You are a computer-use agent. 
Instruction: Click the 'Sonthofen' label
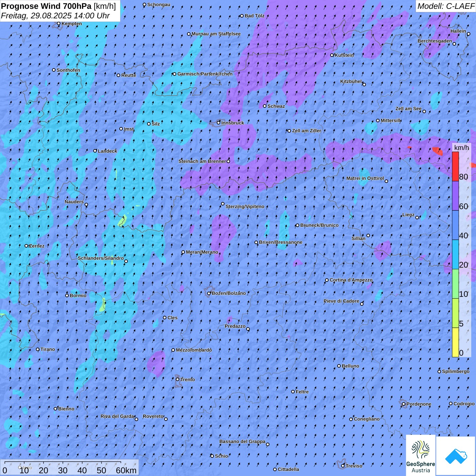[x=68, y=70]
